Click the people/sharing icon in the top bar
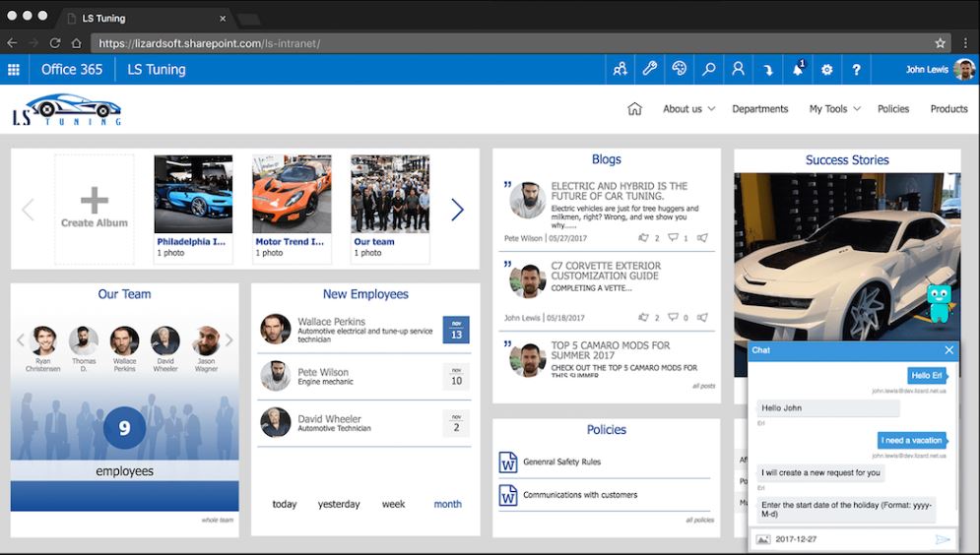The width and height of the screenshot is (980, 555). tap(620, 69)
